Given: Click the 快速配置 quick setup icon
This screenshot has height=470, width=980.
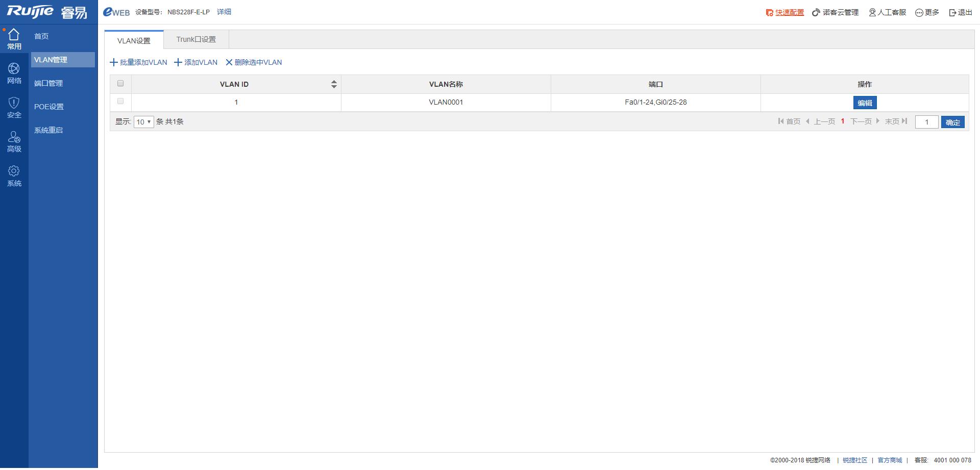Looking at the screenshot, I should (x=769, y=13).
